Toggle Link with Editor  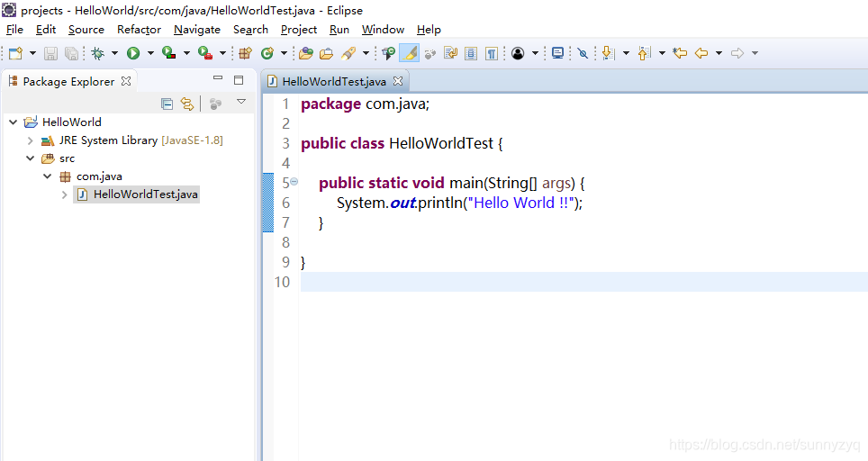point(187,104)
